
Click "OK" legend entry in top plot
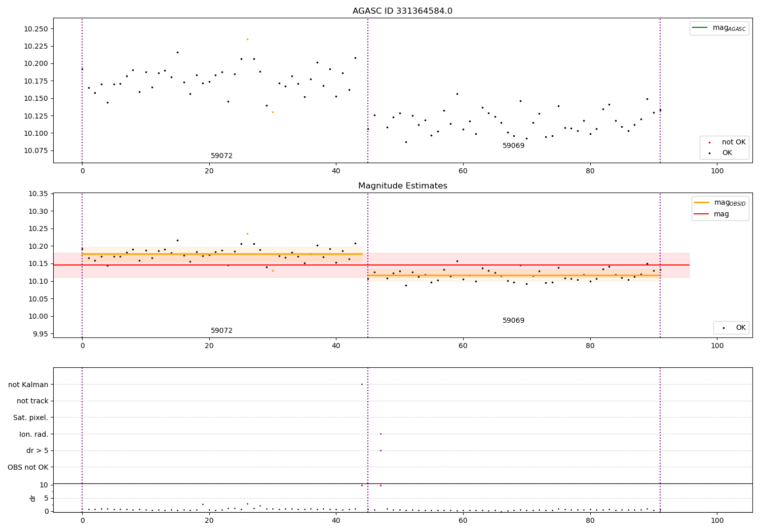[720, 153]
